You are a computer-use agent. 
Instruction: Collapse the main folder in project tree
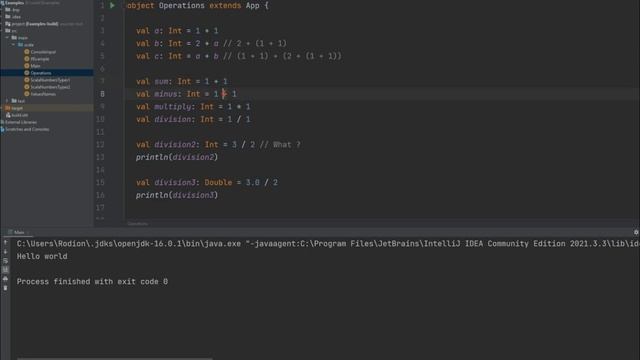(7, 38)
